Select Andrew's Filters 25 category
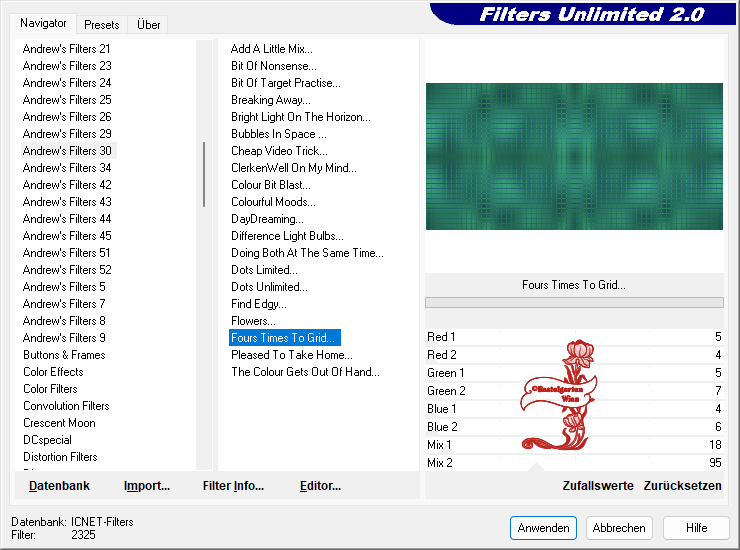This screenshot has width=740, height=550. pyautogui.click(x=67, y=100)
